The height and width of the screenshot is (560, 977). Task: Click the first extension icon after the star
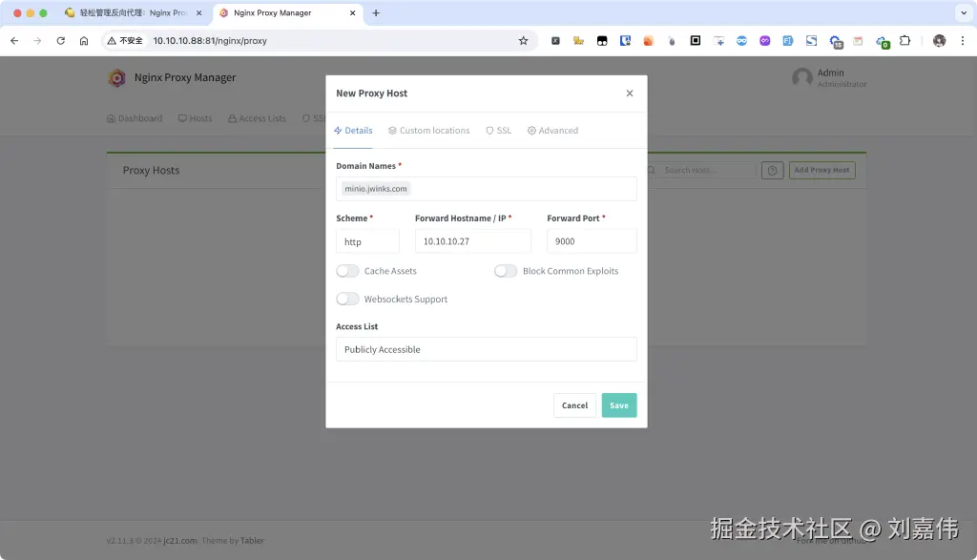[555, 40]
